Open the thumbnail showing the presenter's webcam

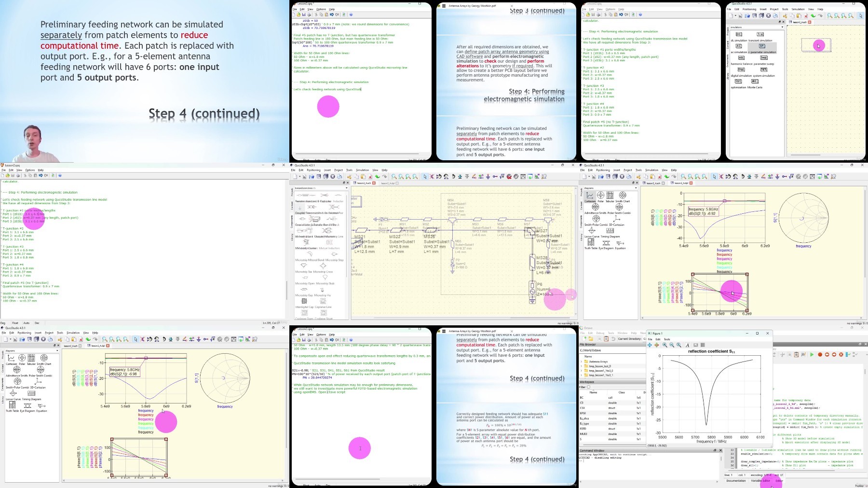145,81
